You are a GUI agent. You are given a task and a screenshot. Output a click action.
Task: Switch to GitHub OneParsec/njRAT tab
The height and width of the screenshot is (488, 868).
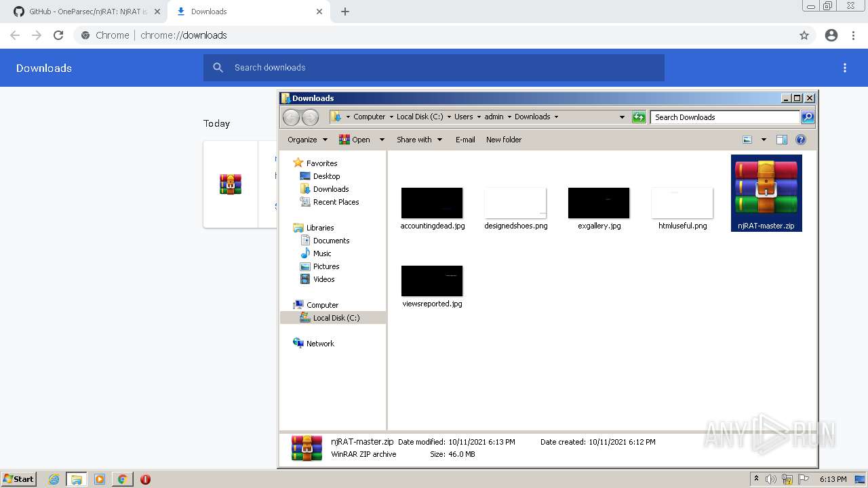(x=85, y=12)
